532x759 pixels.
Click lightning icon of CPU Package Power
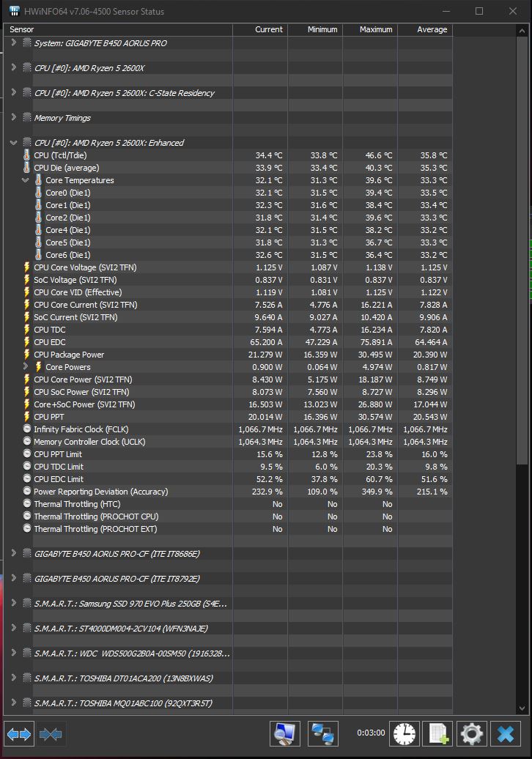pyautogui.click(x=26, y=355)
